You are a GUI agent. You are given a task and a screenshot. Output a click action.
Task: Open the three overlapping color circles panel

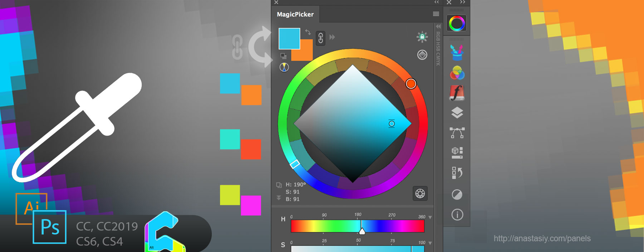click(x=457, y=73)
